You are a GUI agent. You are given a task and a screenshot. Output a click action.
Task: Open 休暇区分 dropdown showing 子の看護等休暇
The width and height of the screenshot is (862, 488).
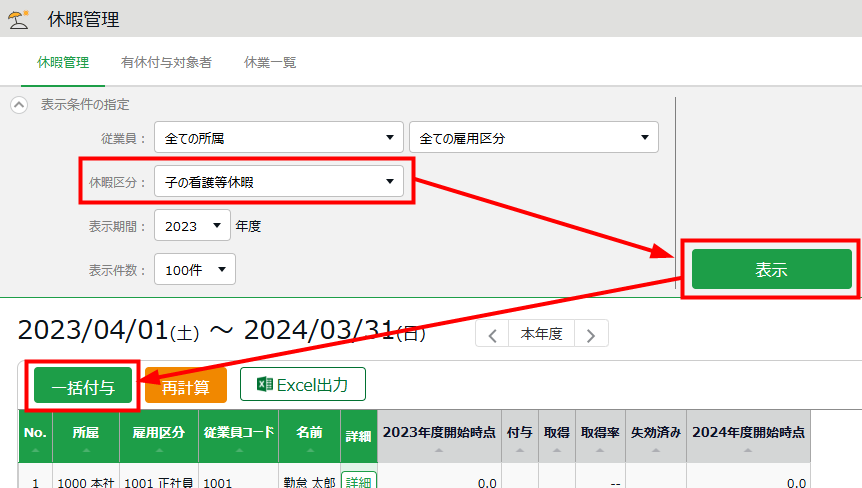pos(279,181)
